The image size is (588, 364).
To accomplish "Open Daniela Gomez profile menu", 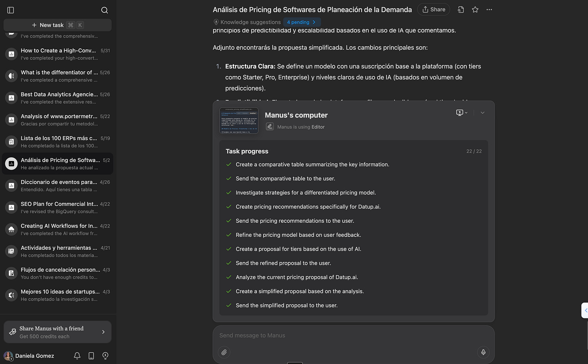I will [29, 356].
